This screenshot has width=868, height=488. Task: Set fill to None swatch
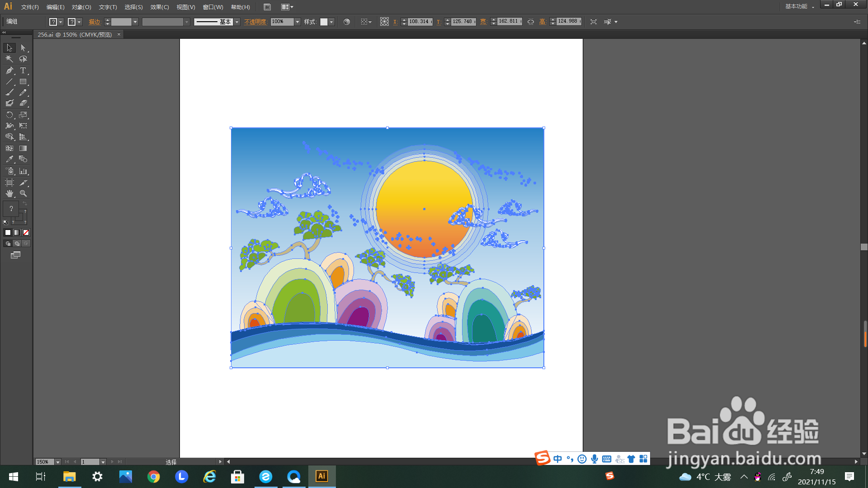[26, 233]
